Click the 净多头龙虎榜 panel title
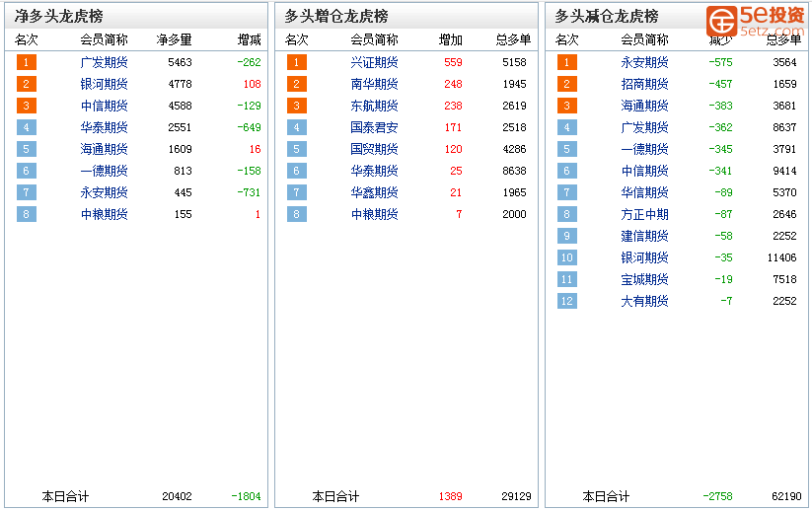The image size is (812, 510). (x=58, y=17)
